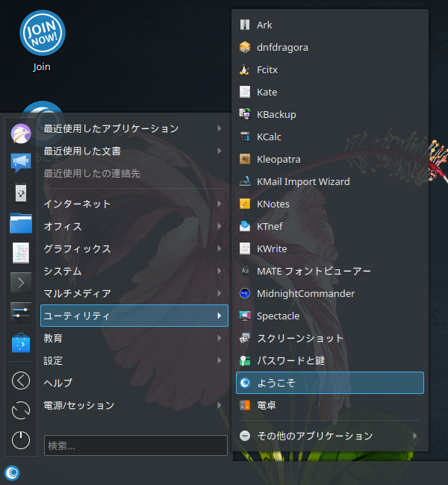Open the shopping bag software store icon
The height and width of the screenshot is (485, 448).
pos(21,342)
